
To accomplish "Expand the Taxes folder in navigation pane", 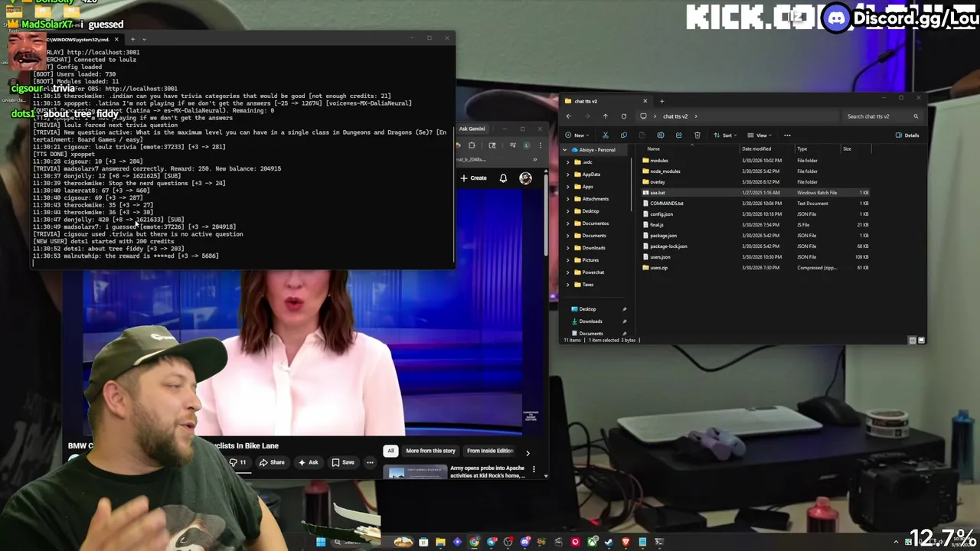I will pyautogui.click(x=569, y=285).
